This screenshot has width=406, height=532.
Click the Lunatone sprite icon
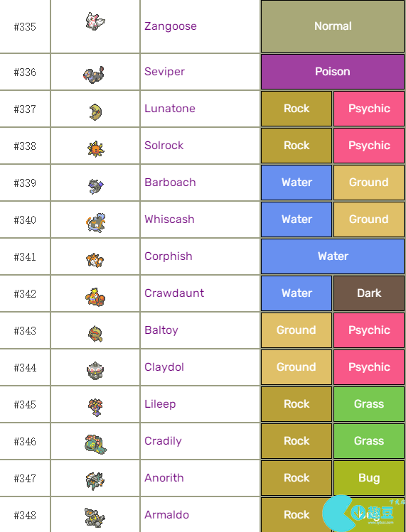click(x=95, y=112)
